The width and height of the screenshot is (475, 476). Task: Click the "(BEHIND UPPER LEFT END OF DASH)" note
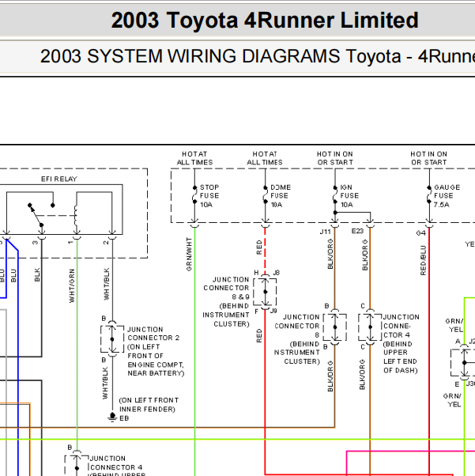[x=401, y=357]
